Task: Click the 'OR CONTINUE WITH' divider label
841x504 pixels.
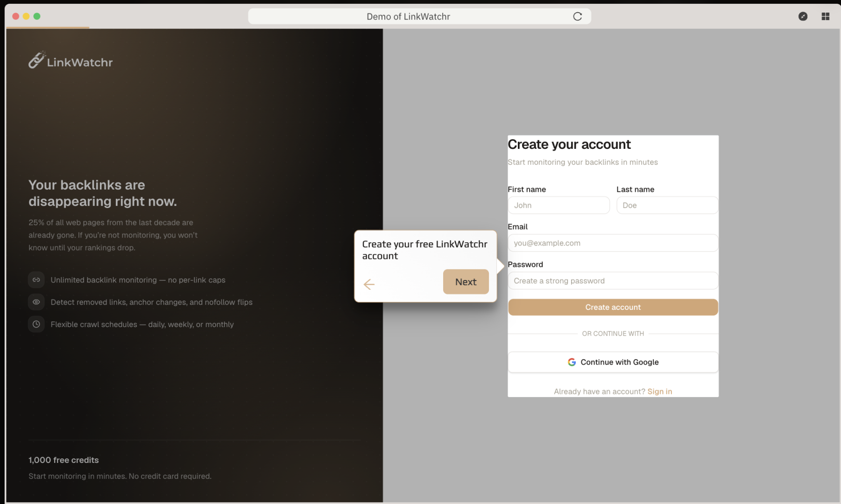Action: 613,334
